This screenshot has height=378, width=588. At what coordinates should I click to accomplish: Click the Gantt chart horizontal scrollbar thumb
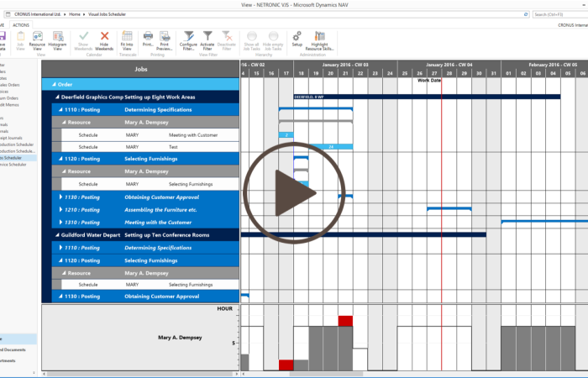pos(326,374)
